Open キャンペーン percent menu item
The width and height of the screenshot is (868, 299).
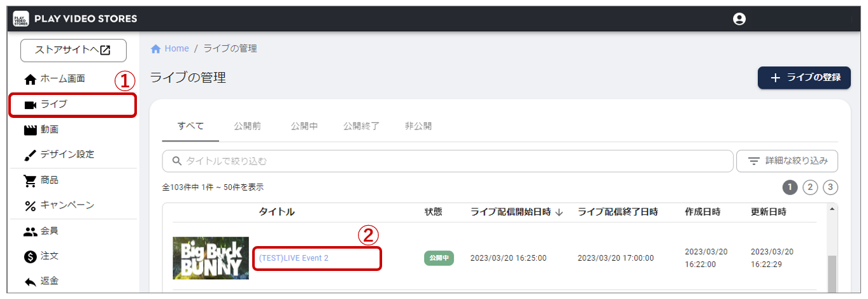tap(66, 205)
